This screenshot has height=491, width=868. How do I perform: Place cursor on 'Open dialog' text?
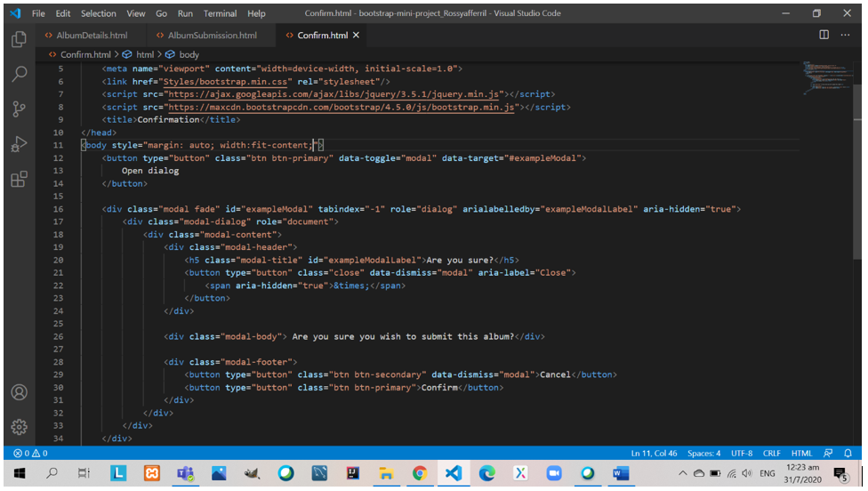coord(150,171)
